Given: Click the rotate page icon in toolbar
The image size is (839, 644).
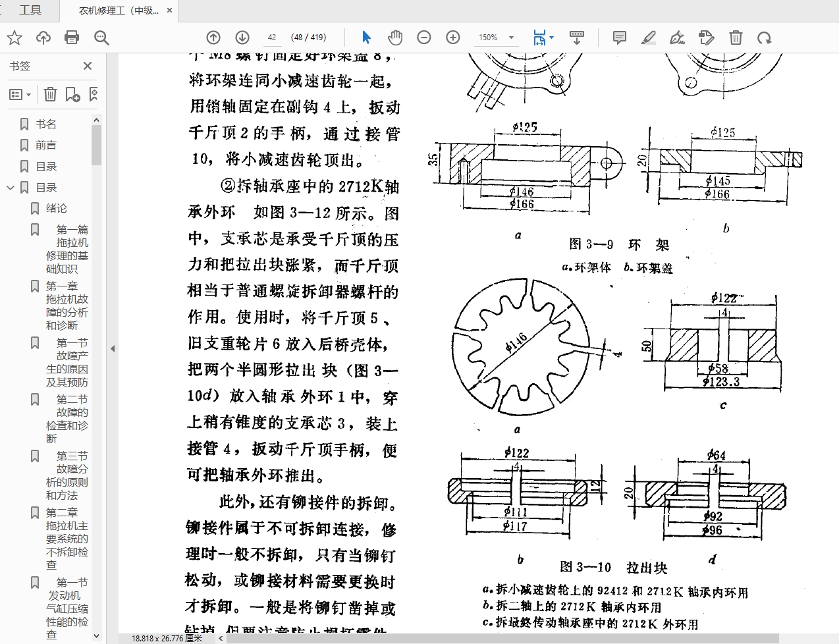Looking at the screenshot, I should 764,38.
